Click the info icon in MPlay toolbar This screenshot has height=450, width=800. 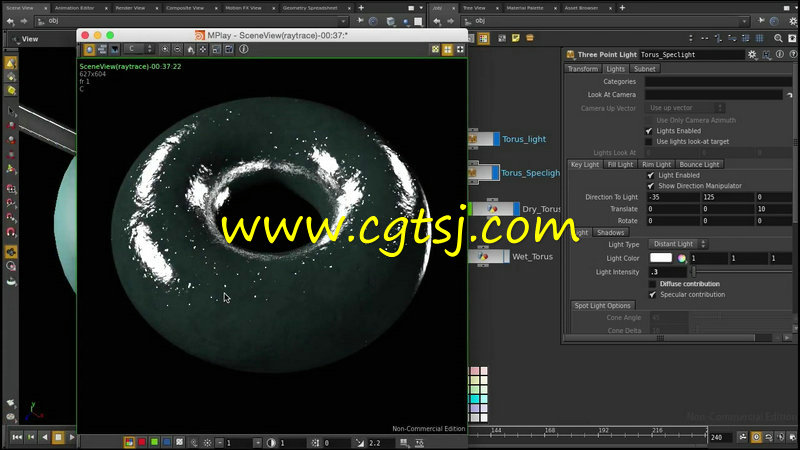(x=244, y=49)
